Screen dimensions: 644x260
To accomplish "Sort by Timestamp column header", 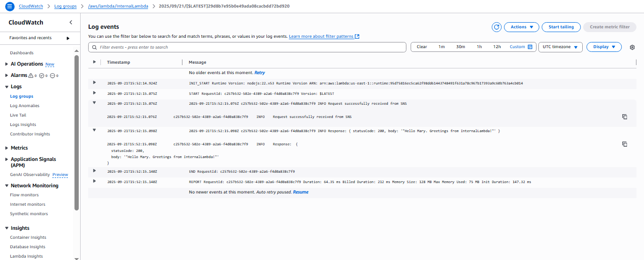I will [118, 62].
